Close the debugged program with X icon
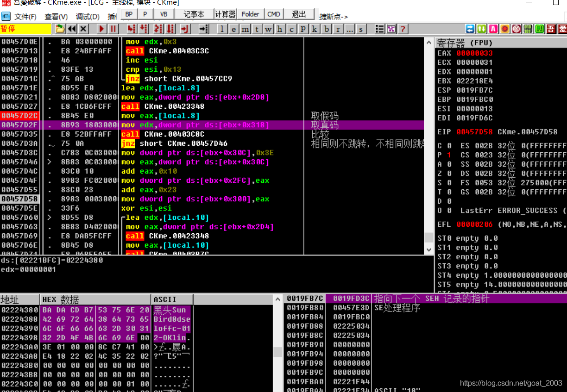The width and height of the screenshot is (567, 392). pos(83,29)
